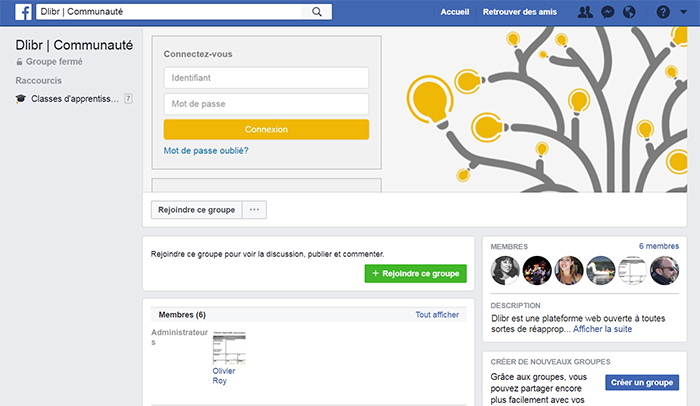
Task: Open the Messenger icon
Action: click(608, 12)
